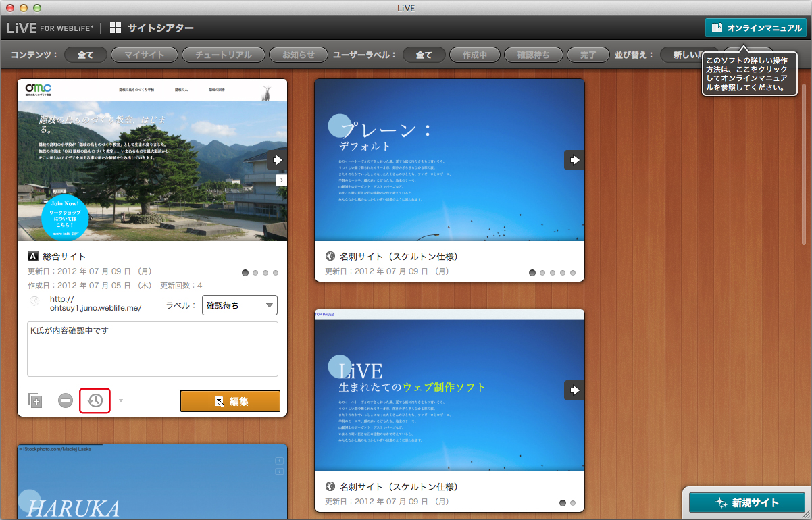The width and height of the screenshot is (812, 520).
Task: Select first page dot of 総合サイト
Action: click(246, 273)
